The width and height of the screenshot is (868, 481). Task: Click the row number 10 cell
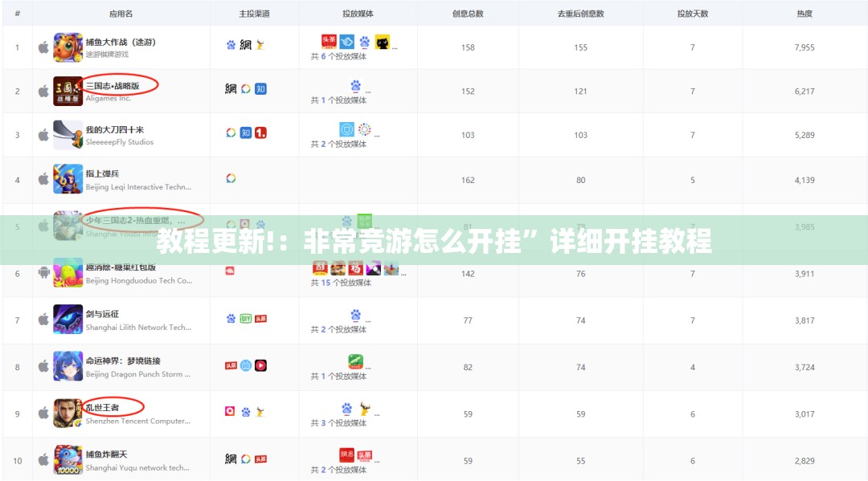pos(17,461)
